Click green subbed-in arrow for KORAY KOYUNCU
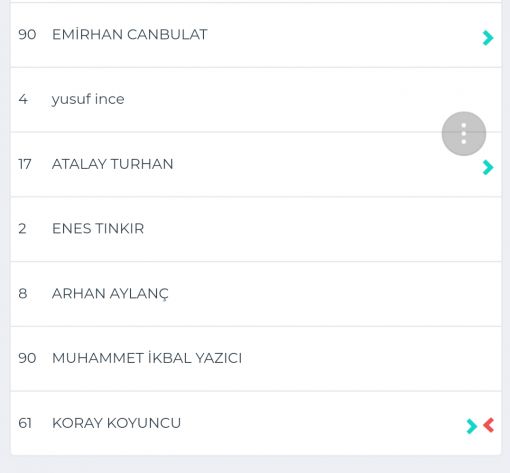This screenshot has height=473, width=510. tap(472, 426)
